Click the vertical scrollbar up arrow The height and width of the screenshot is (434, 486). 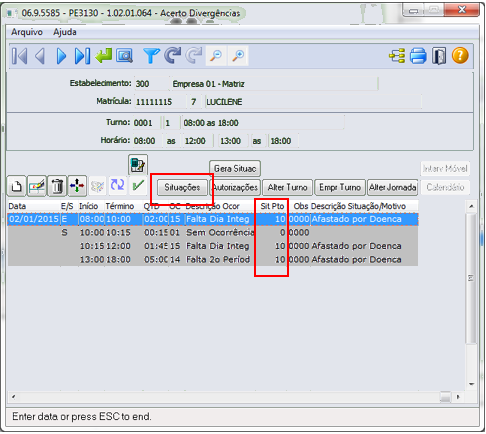[x=471, y=206]
